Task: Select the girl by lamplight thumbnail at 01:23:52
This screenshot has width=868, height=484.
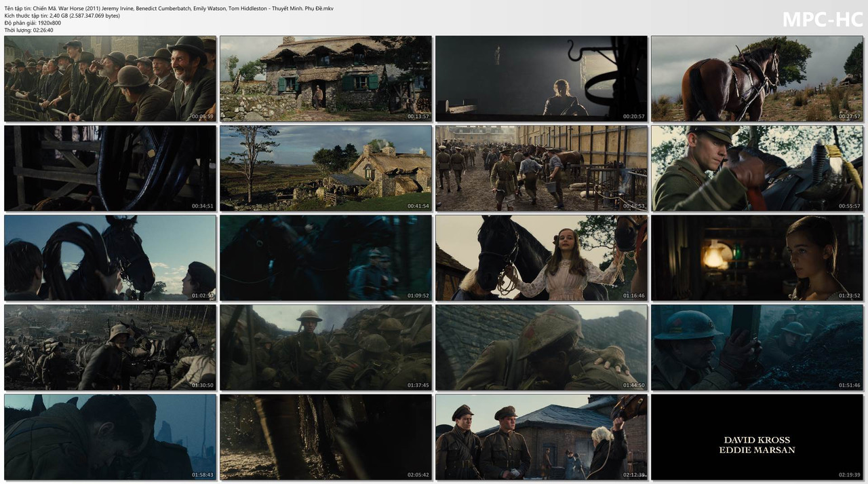Action: point(757,258)
